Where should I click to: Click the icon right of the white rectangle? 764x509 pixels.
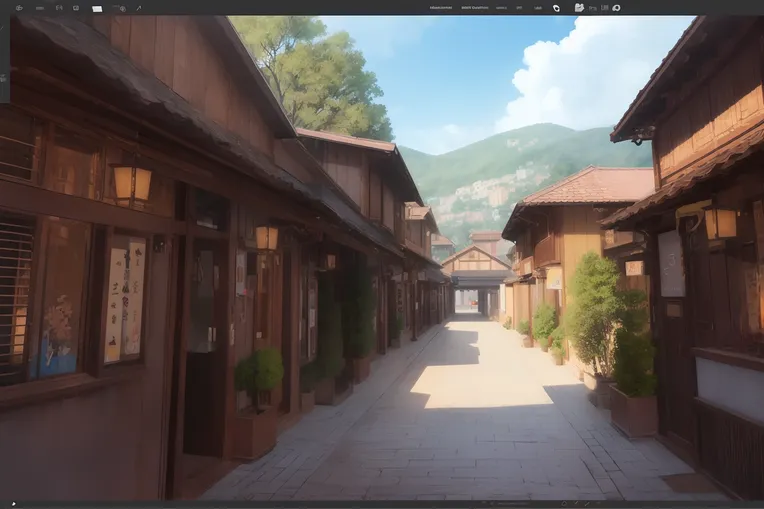click(x=121, y=8)
